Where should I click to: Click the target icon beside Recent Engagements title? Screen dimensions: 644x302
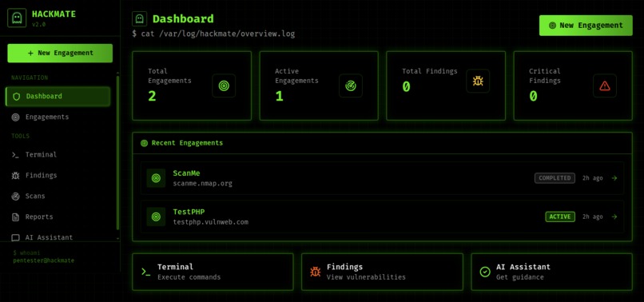(144, 143)
